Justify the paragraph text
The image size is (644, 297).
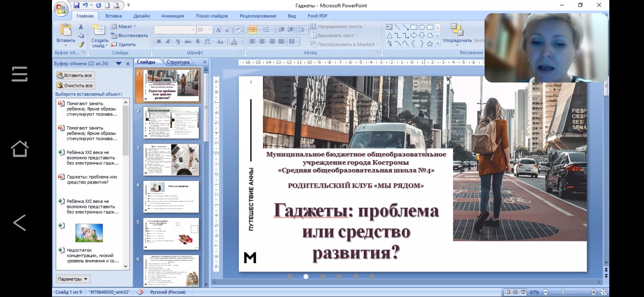[x=281, y=41]
